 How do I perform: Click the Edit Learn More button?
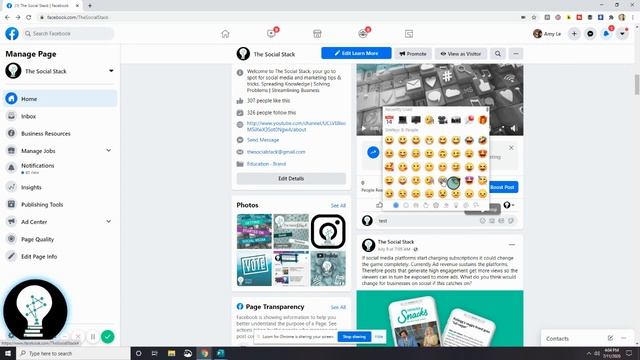[x=356, y=53]
